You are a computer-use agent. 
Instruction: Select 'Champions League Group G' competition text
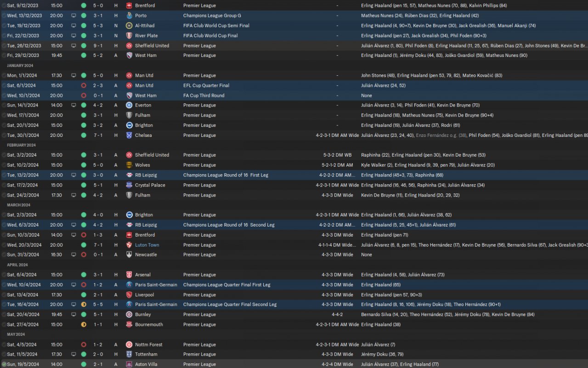click(x=212, y=16)
